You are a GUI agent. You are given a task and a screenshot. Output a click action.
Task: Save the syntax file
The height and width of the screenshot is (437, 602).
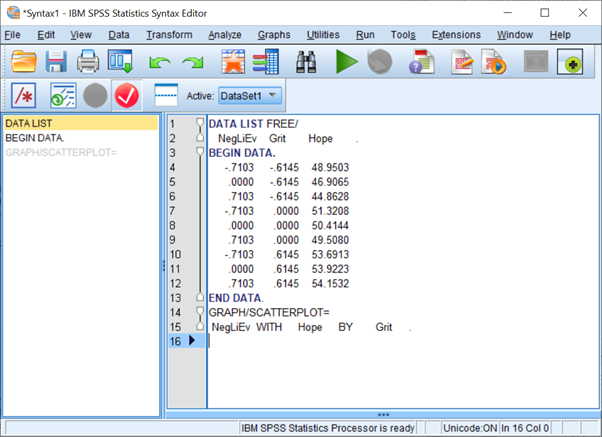coord(56,63)
